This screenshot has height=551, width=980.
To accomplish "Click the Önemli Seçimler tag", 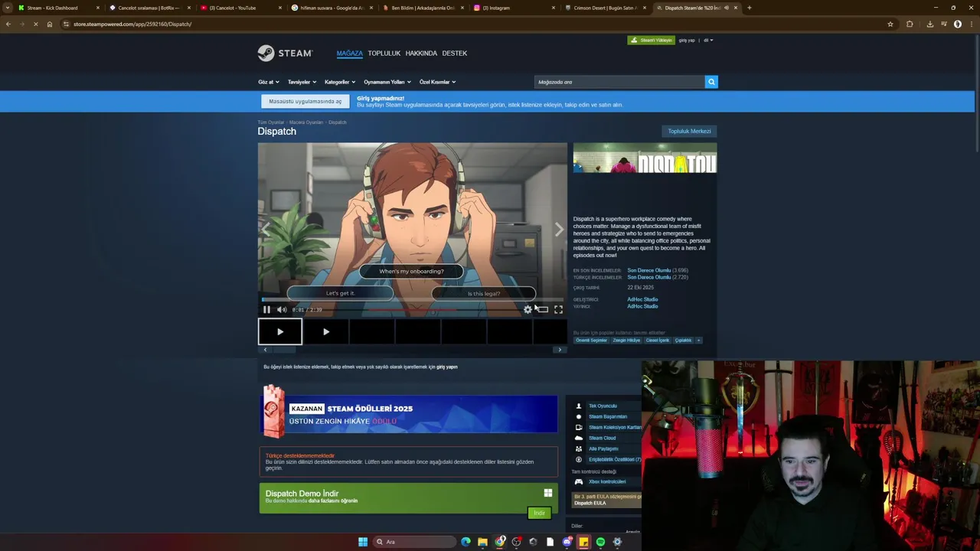I will (591, 341).
